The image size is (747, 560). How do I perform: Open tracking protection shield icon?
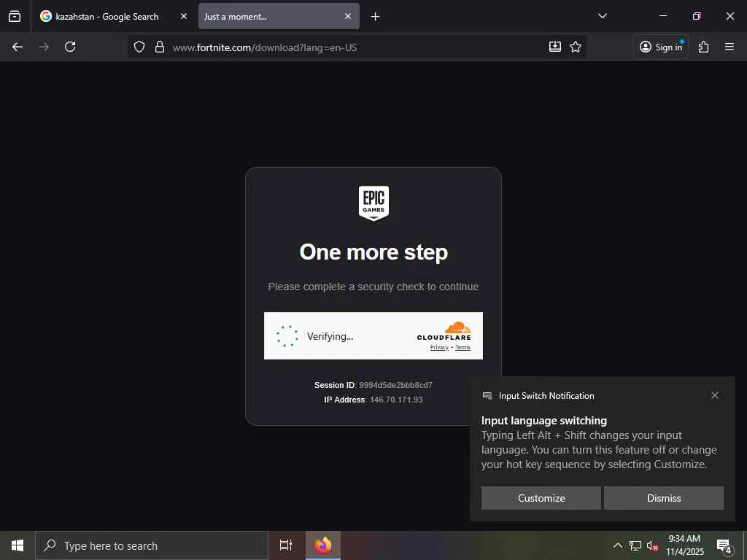coord(139,47)
